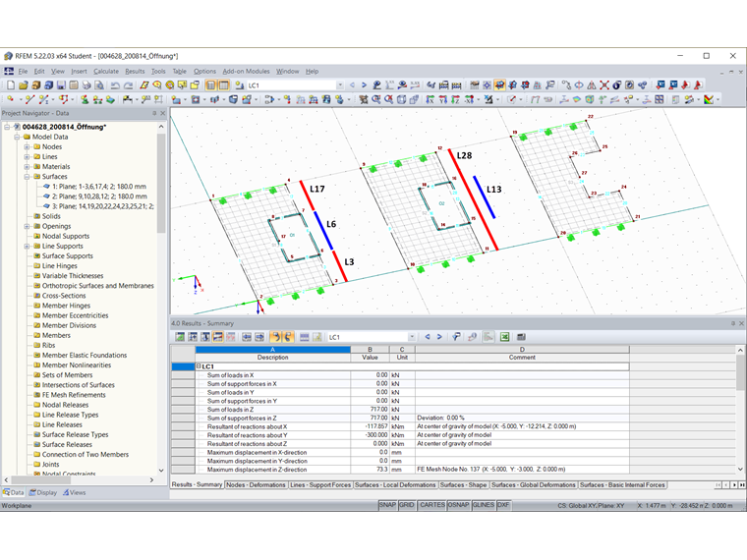Toggle CARTES in the status bar
The image size is (747, 560).
coord(432,505)
